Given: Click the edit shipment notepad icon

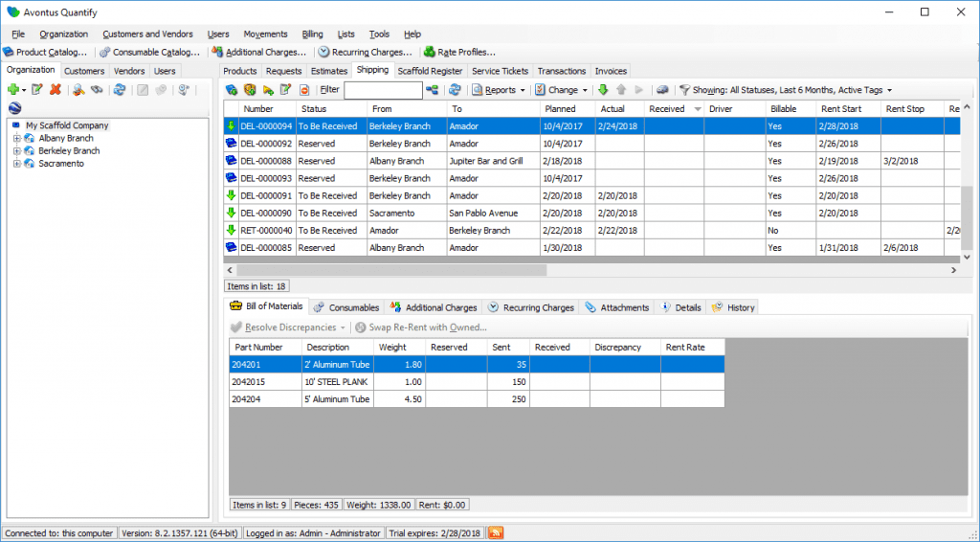Looking at the screenshot, I should pos(285,90).
